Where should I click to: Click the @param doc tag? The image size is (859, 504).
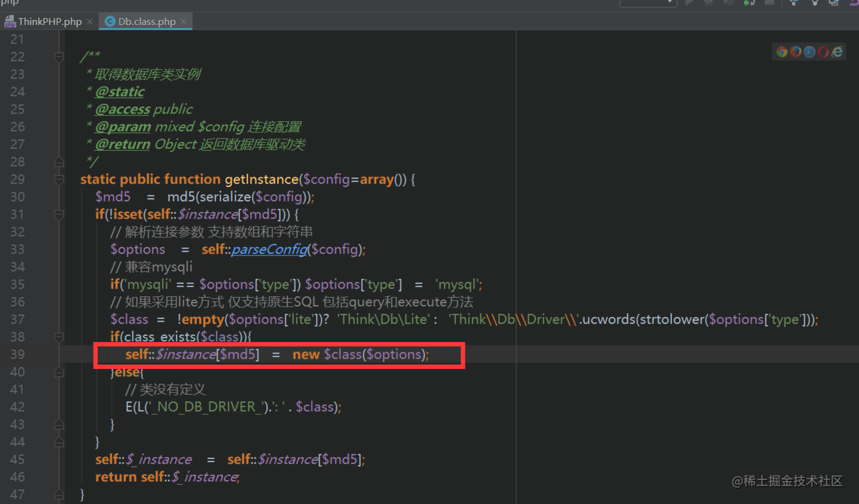click(x=123, y=127)
